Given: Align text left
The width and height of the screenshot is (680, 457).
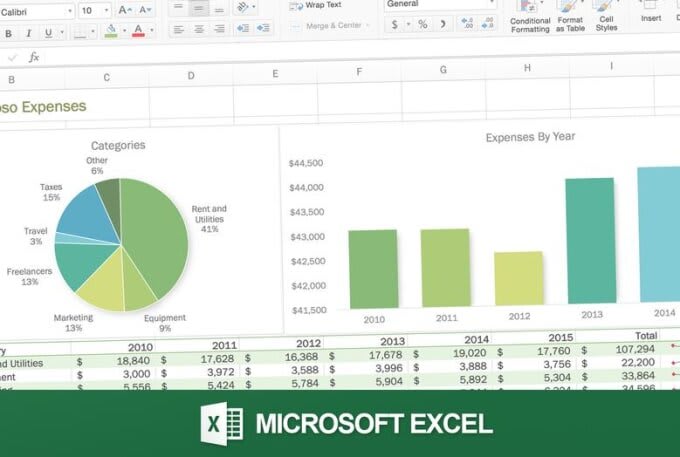Looking at the screenshot, I should pos(178,29).
